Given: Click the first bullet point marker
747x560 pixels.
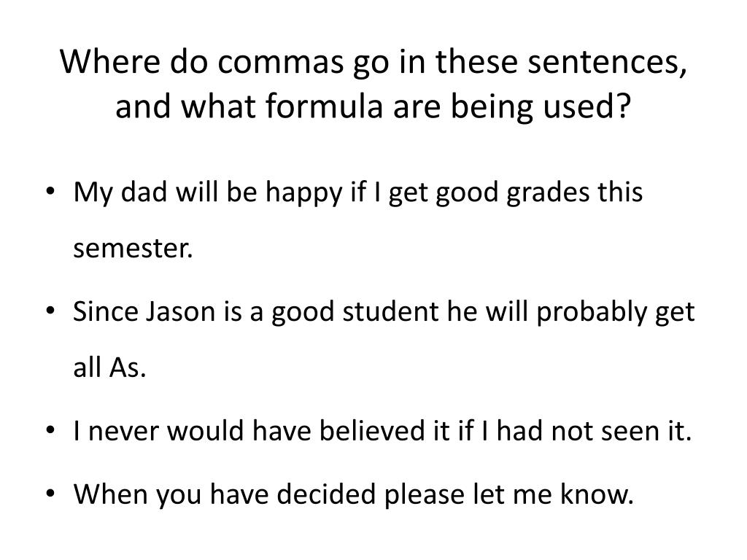Looking at the screenshot, I should 51,192.
